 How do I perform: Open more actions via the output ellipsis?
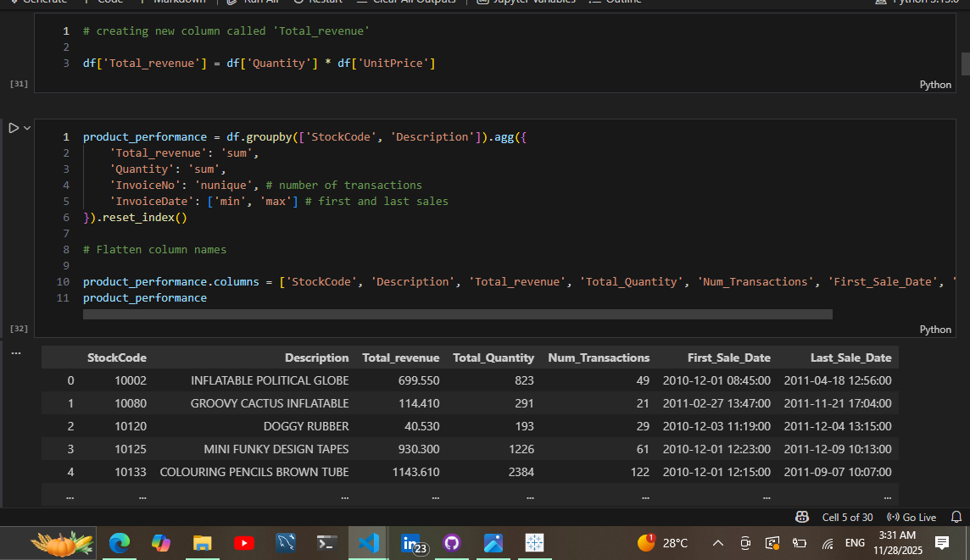pos(16,352)
